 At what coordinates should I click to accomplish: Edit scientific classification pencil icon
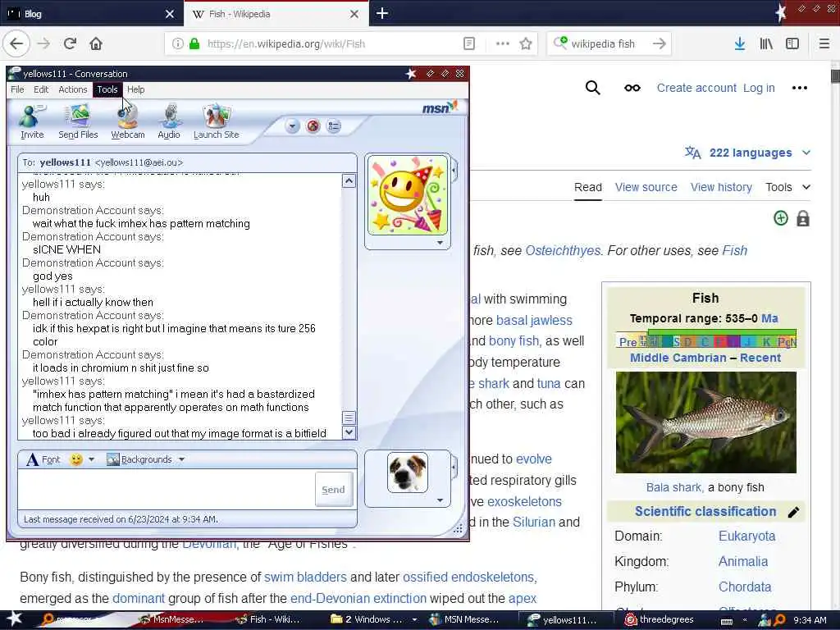tap(793, 512)
